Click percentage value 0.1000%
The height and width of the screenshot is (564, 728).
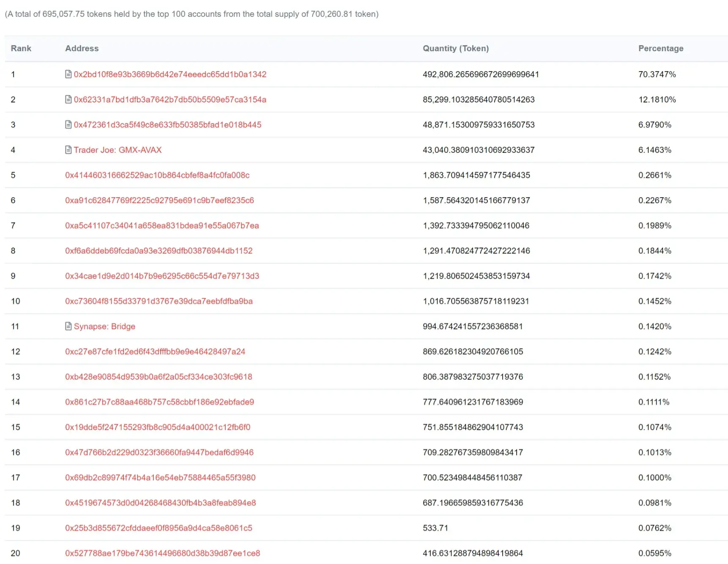tap(655, 477)
